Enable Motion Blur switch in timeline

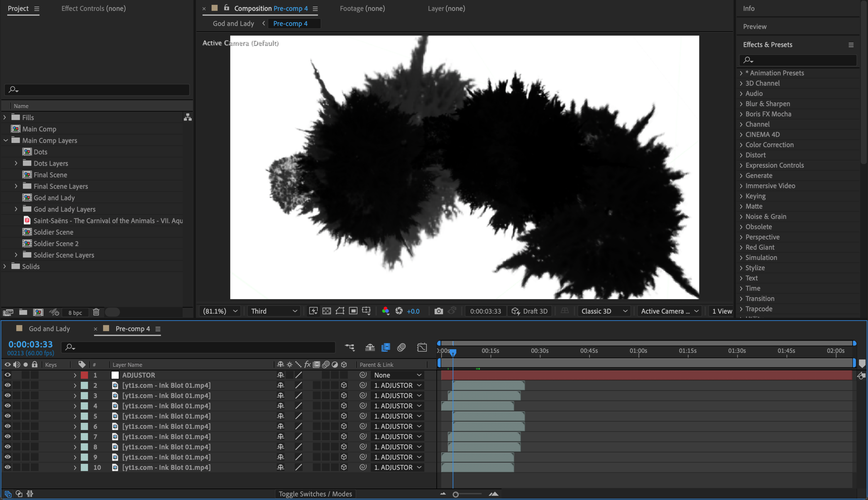tap(401, 347)
